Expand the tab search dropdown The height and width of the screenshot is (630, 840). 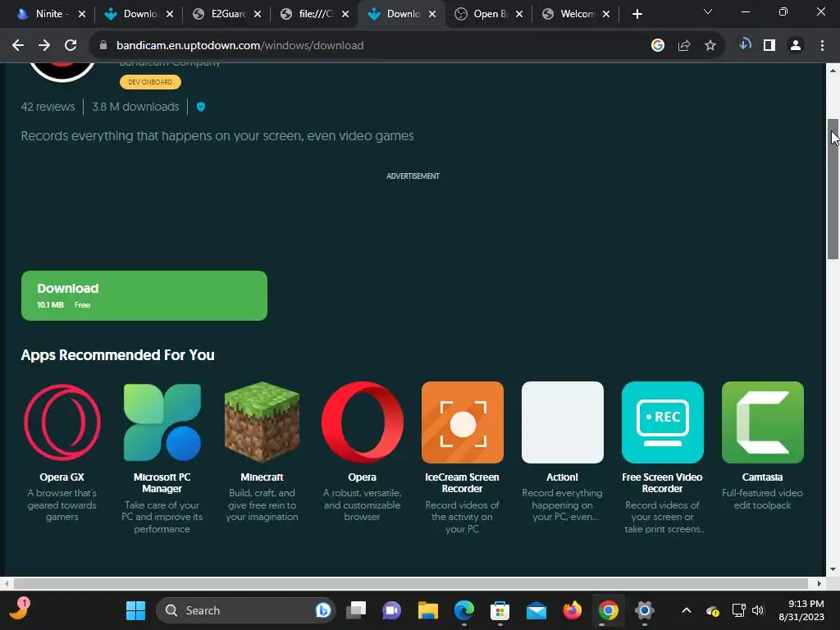pyautogui.click(x=708, y=11)
